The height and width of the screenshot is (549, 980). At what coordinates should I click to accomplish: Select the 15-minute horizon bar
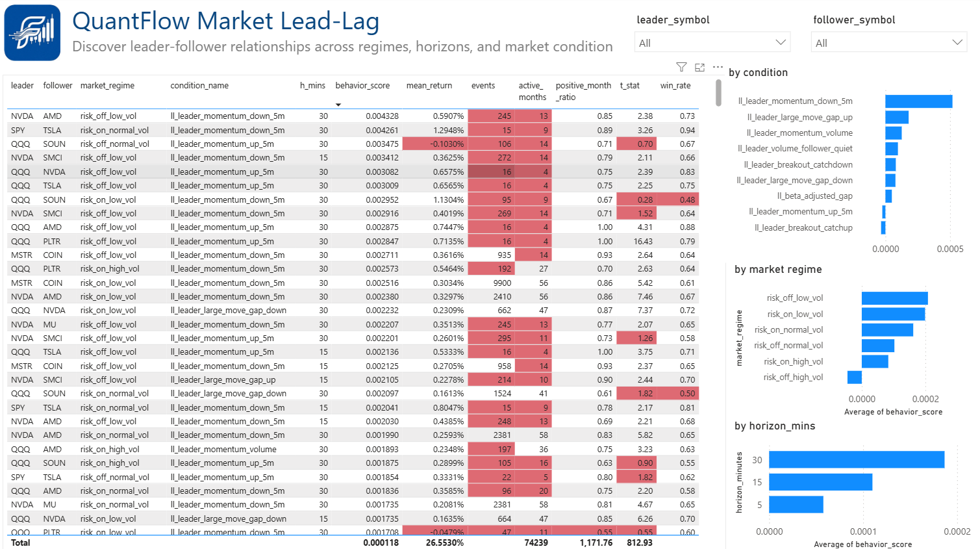click(821, 482)
